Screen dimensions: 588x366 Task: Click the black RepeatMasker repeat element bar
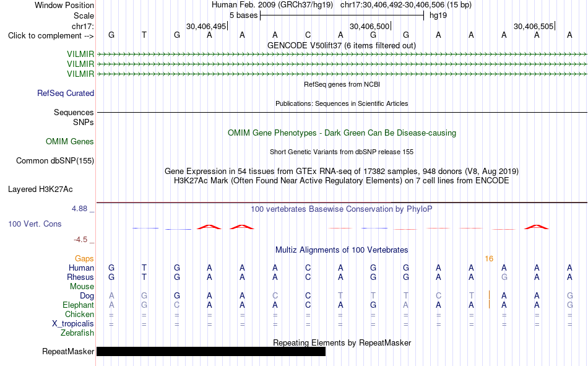[211, 351]
